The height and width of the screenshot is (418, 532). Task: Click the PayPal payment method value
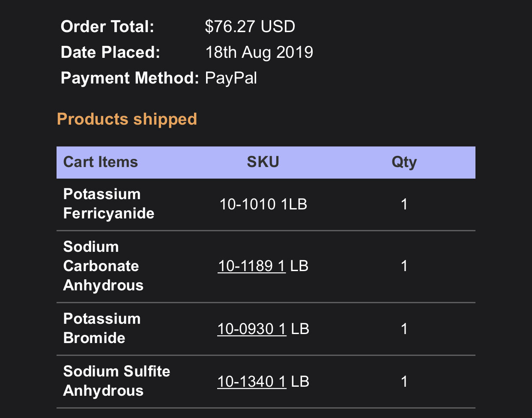(231, 78)
